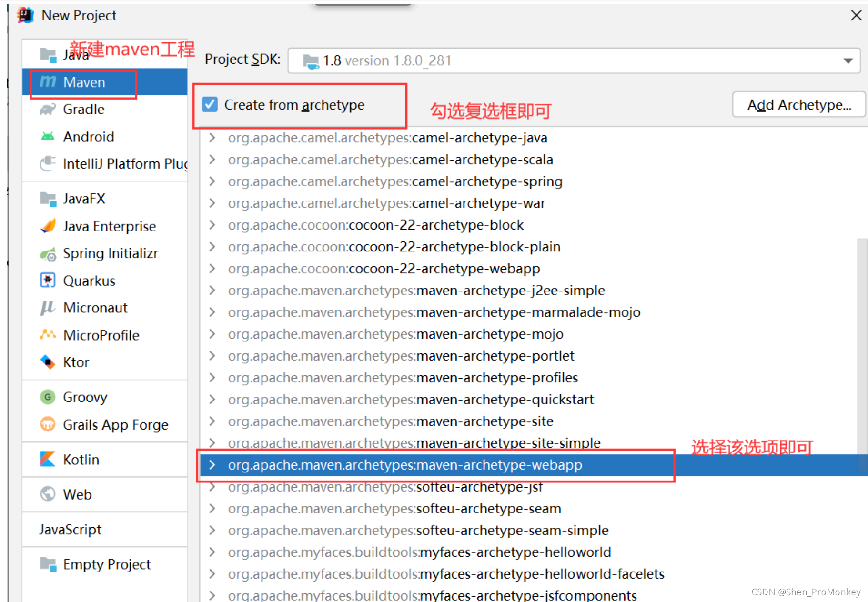
Task: Click the Empty Project folder icon
Action: point(48,564)
